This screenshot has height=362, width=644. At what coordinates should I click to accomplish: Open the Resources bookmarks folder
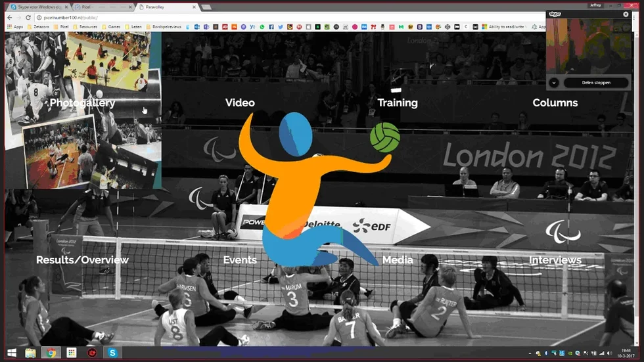[x=85, y=27]
